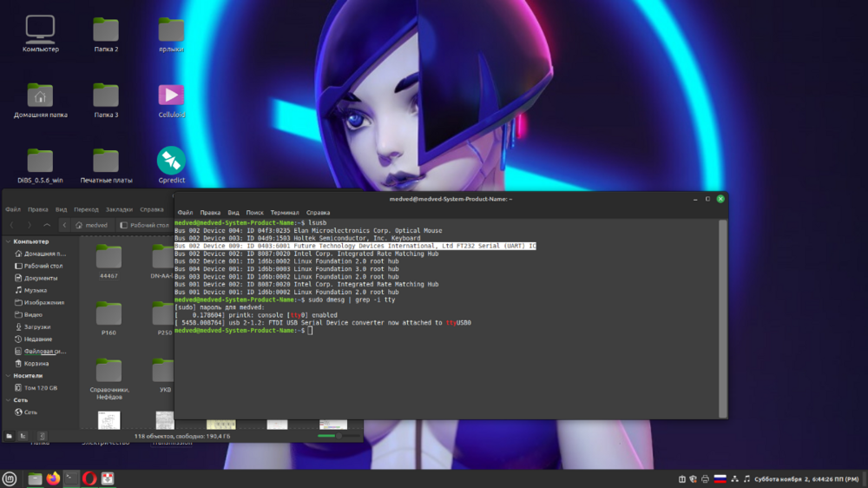Open the file manager from the taskbar
Screen dimensions: 868x488
coord(35,478)
